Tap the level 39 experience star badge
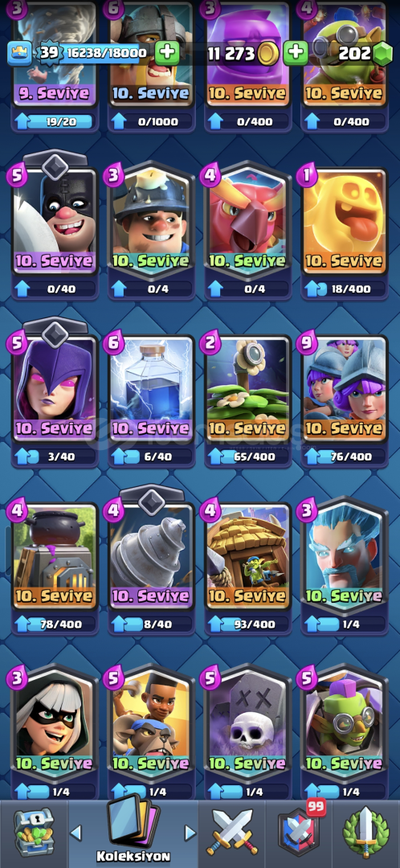This screenshot has height=868, width=400. pos(48,54)
